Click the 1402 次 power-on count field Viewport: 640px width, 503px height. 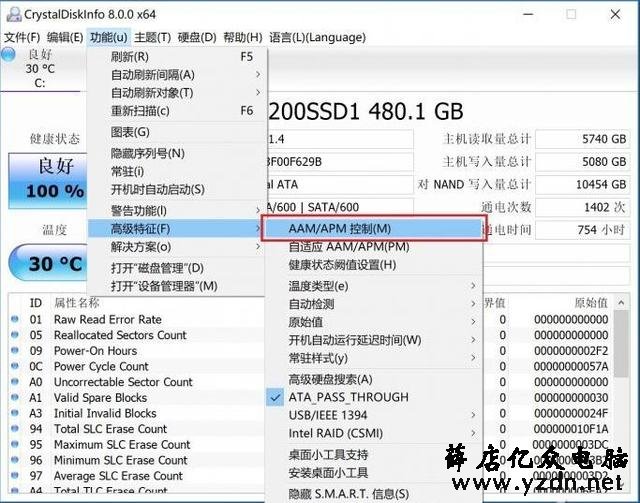click(582, 207)
